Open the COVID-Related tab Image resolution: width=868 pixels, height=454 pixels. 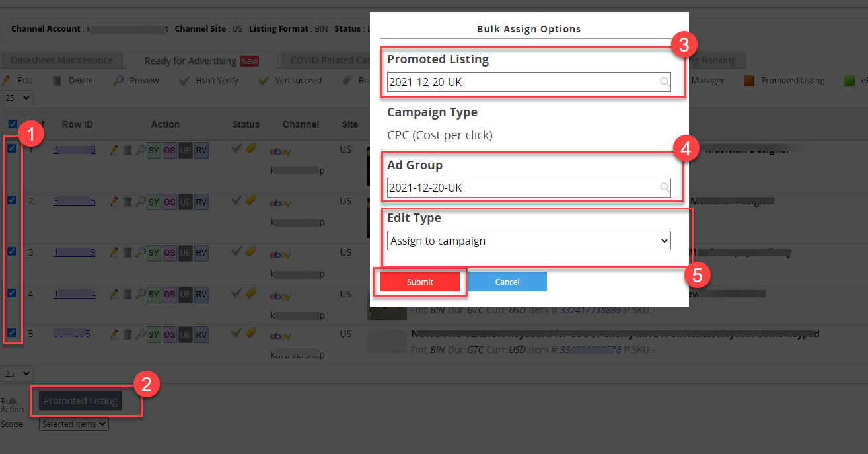(x=326, y=60)
